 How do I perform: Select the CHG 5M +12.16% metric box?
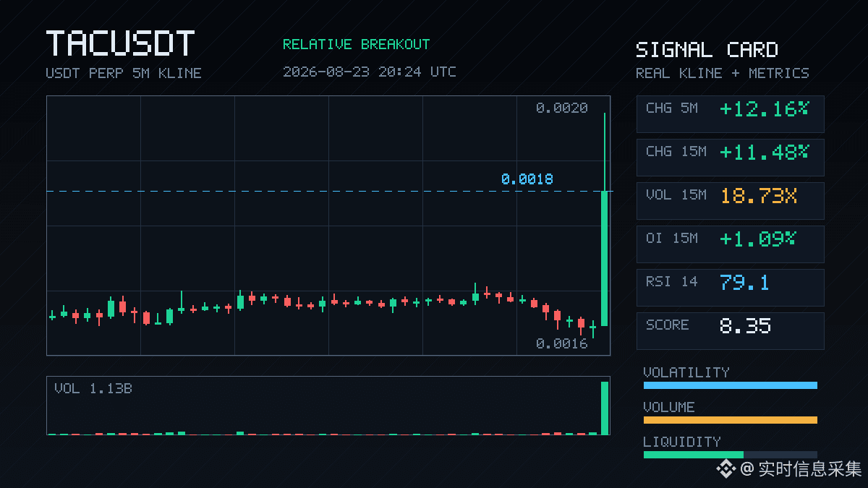pyautogui.click(x=730, y=114)
